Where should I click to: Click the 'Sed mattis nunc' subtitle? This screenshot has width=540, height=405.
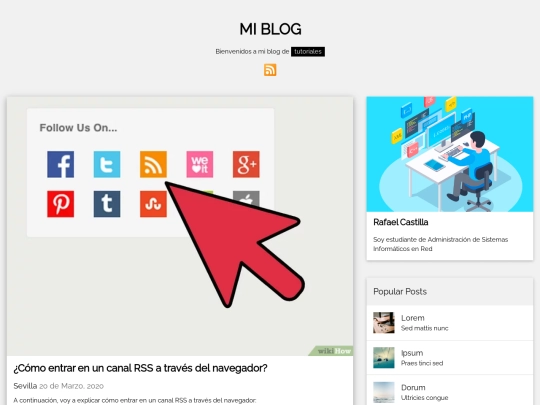pos(424,328)
